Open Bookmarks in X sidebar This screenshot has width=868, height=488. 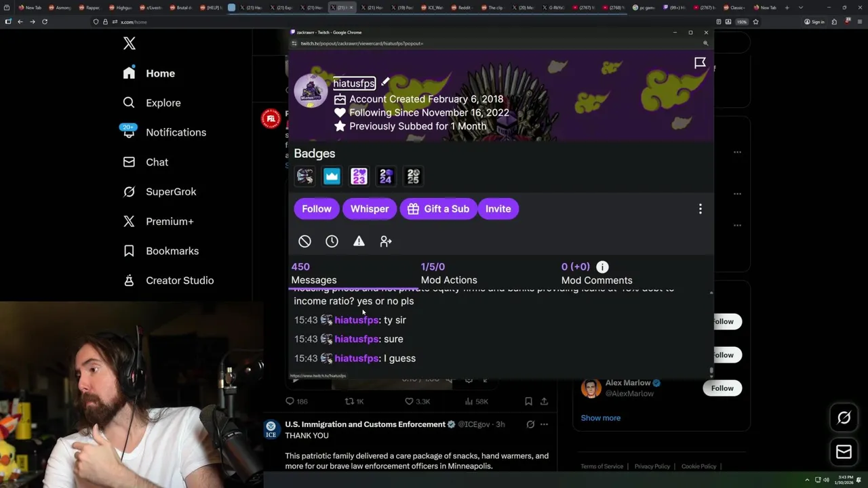[161, 251]
